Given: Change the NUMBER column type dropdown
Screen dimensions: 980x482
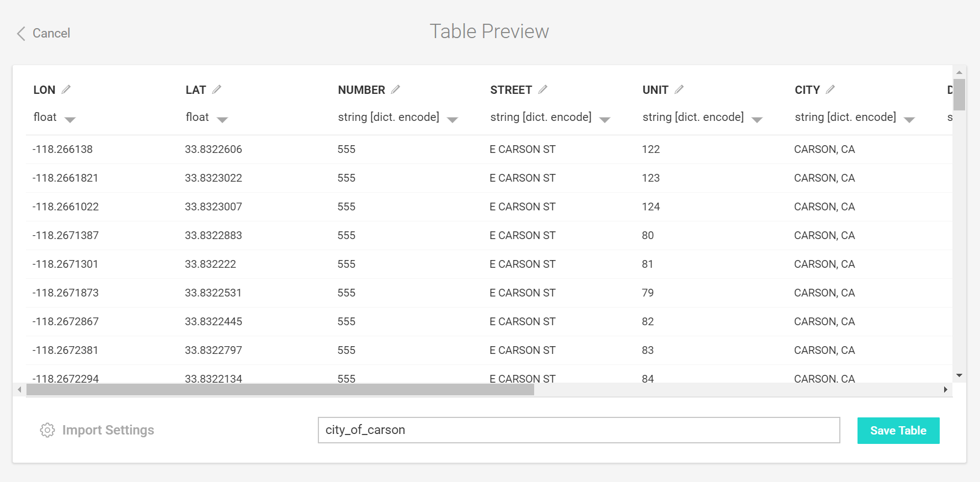Looking at the screenshot, I should click(x=452, y=119).
